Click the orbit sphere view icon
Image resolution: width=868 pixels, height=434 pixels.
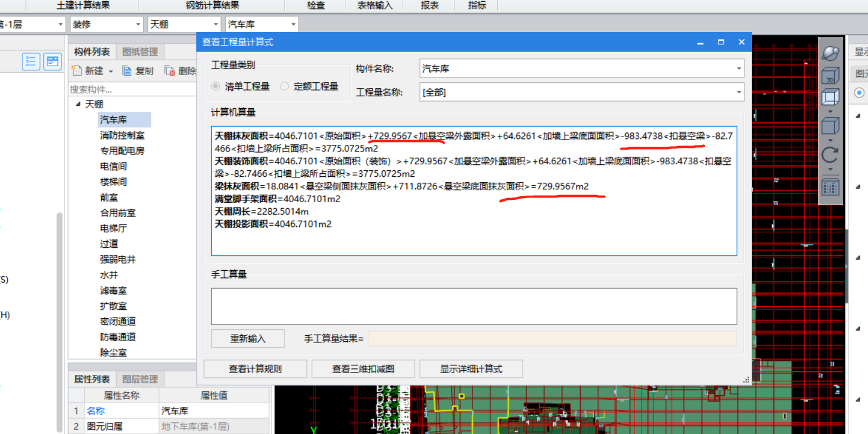pyautogui.click(x=830, y=53)
